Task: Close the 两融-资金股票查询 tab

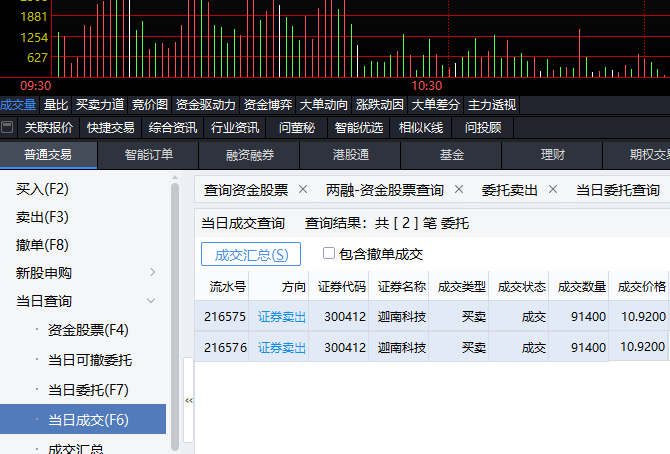Action: coord(459,189)
